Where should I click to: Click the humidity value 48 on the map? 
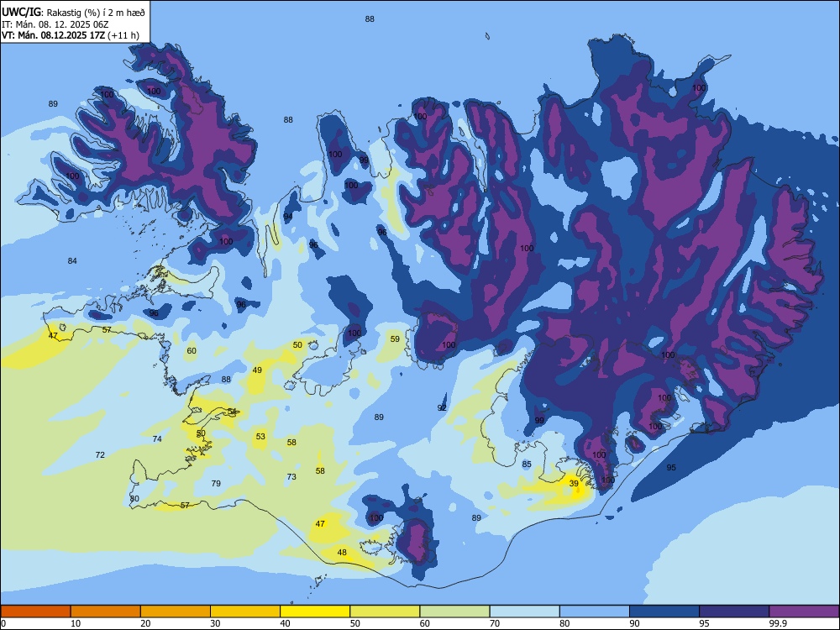coord(342,553)
